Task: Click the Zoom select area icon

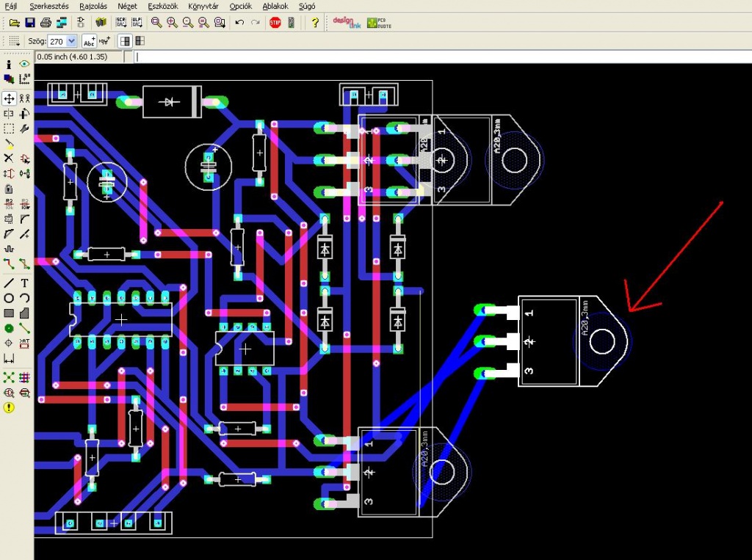Action: [x=220, y=23]
